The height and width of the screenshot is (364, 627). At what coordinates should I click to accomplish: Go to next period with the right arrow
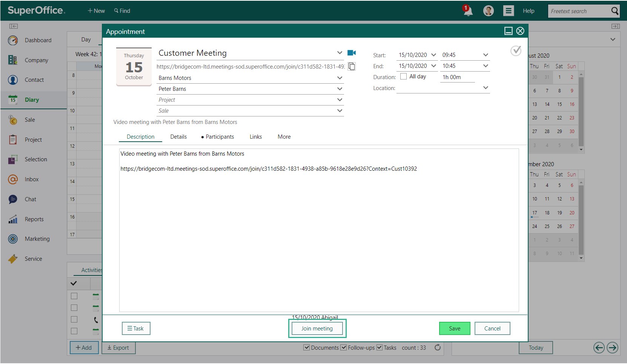[x=612, y=347]
